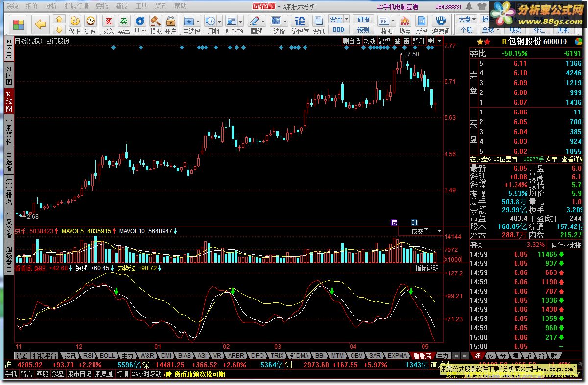Image resolution: width=588 pixels, height=385 pixels.
Task: Open the 选股 stock screener icon
Action: point(276,21)
